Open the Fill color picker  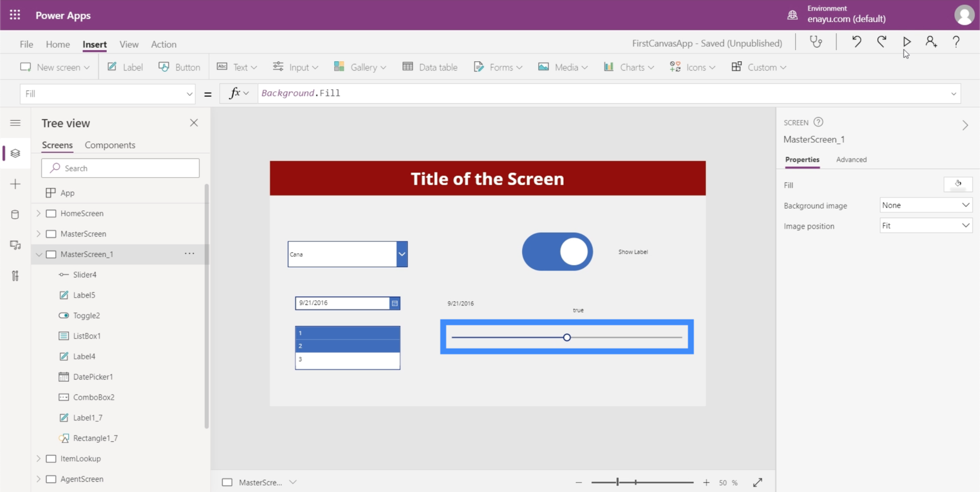[x=958, y=184]
